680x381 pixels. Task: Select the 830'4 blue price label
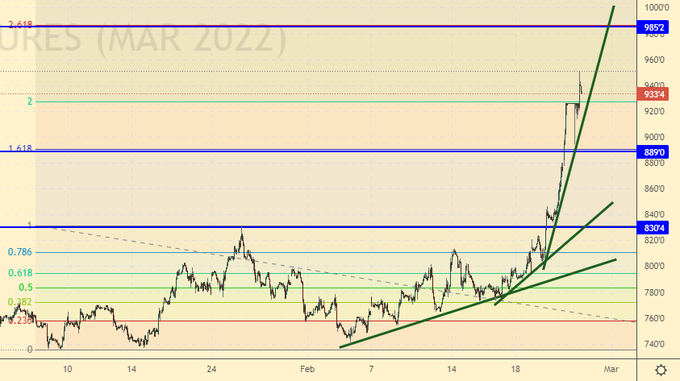point(653,228)
